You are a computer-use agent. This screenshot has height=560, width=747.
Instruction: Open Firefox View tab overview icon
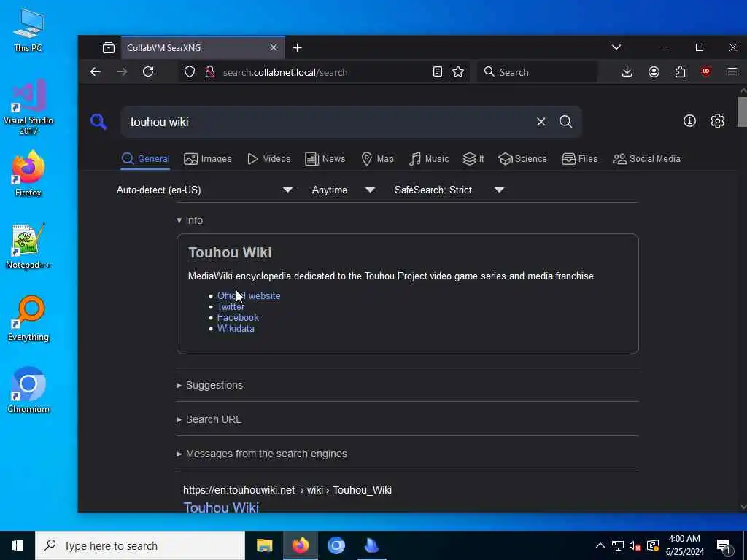click(x=109, y=47)
